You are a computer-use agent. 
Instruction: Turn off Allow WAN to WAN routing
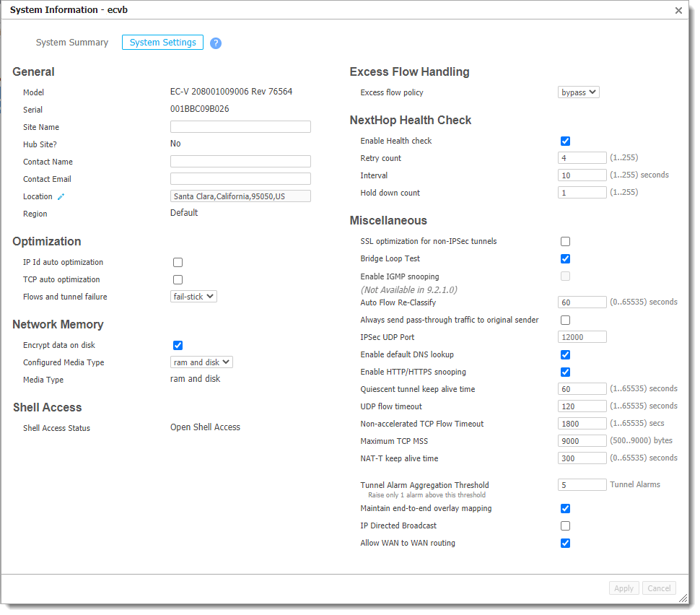[565, 543]
